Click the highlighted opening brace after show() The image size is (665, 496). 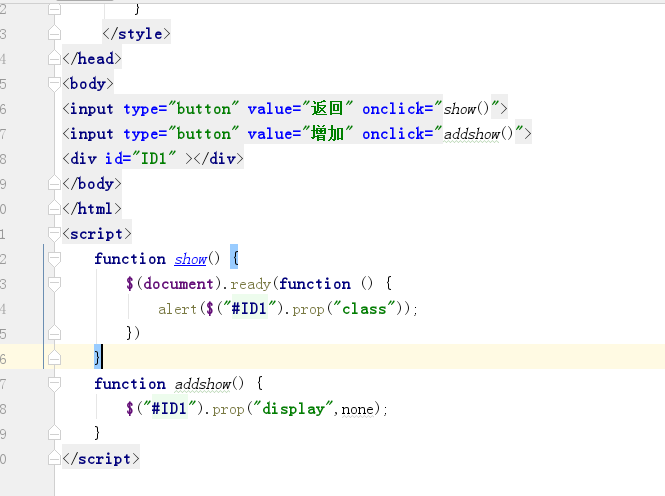click(235, 257)
